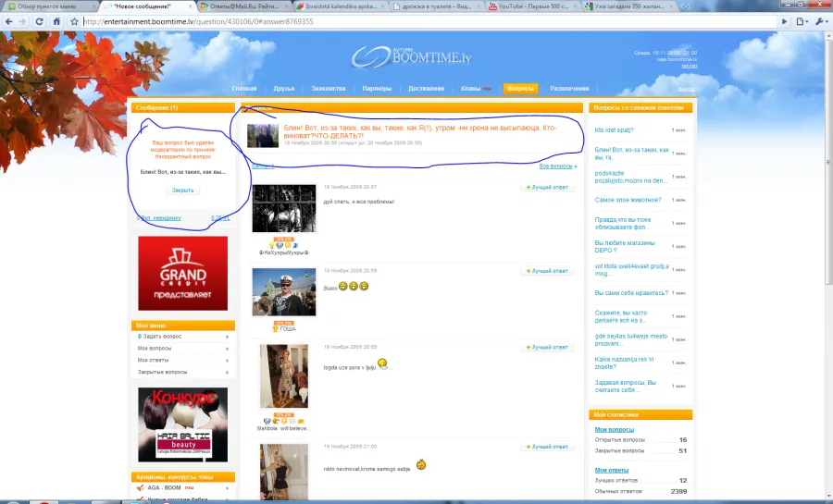The image size is (833, 504).
Task: Switch to the Ответы@Mail.Ru tab
Action: (x=243, y=6)
